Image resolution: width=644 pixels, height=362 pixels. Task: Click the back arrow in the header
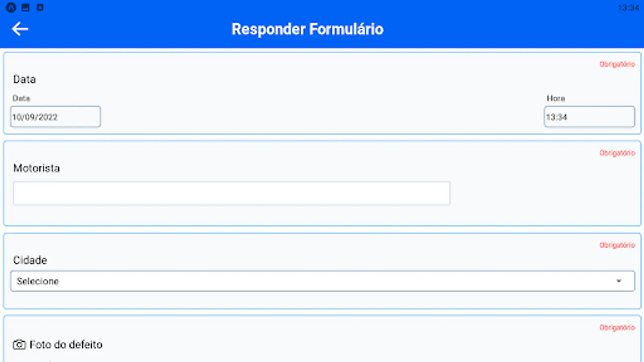tap(21, 29)
